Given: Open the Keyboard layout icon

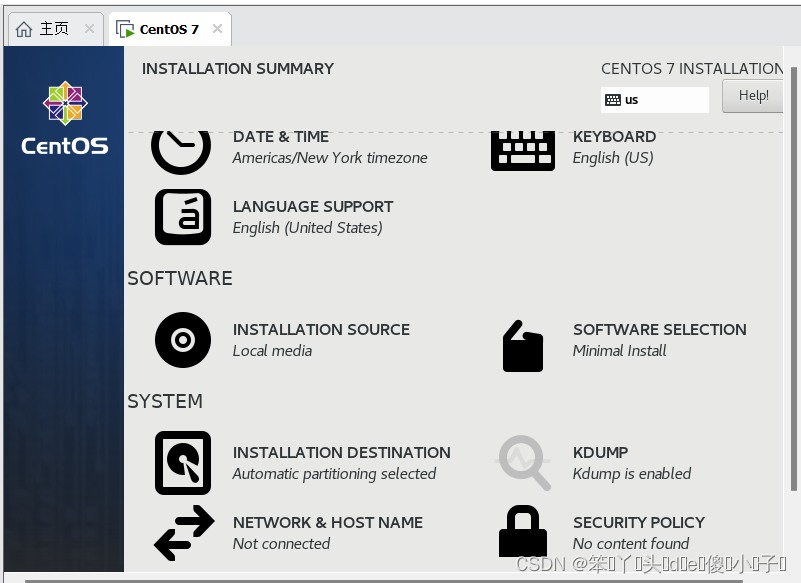Looking at the screenshot, I should tap(523, 151).
